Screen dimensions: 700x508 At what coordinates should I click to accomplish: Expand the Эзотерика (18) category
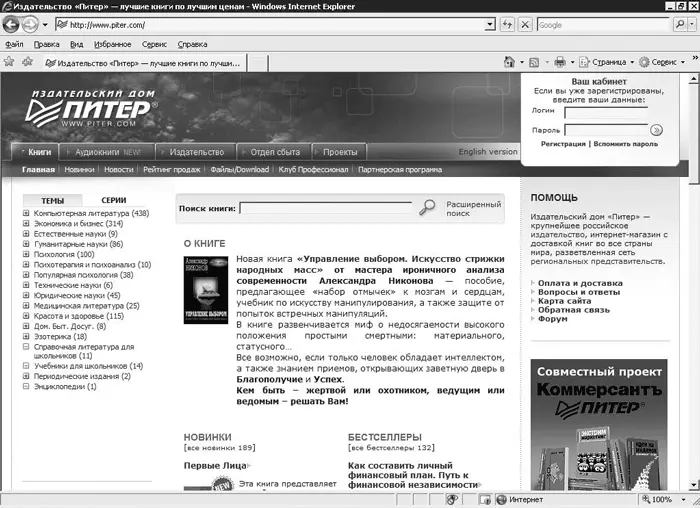(x=26, y=337)
